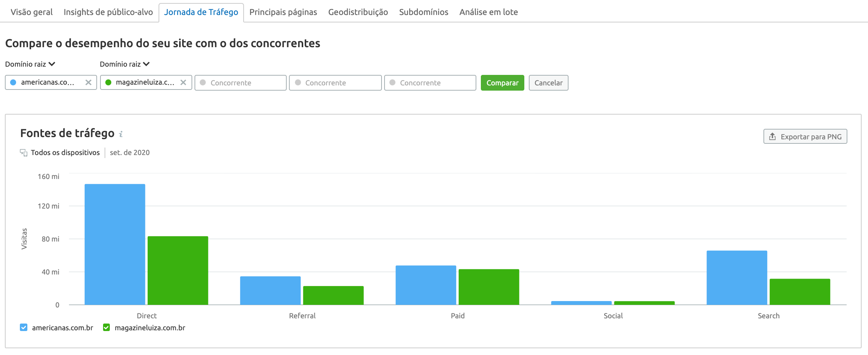Click the Search axis label

769,316
